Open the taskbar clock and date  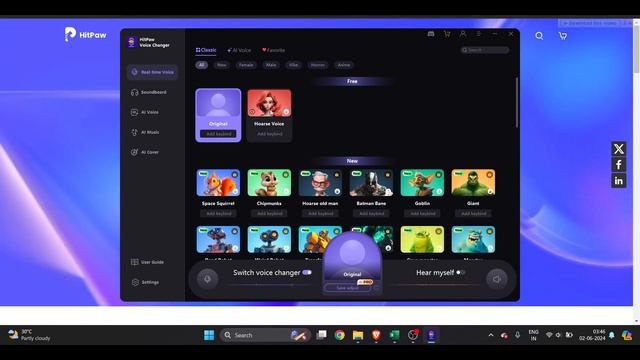592,335
